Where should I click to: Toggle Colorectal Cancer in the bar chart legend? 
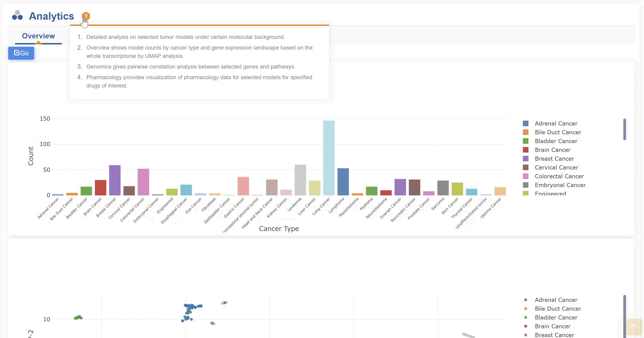coord(559,176)
